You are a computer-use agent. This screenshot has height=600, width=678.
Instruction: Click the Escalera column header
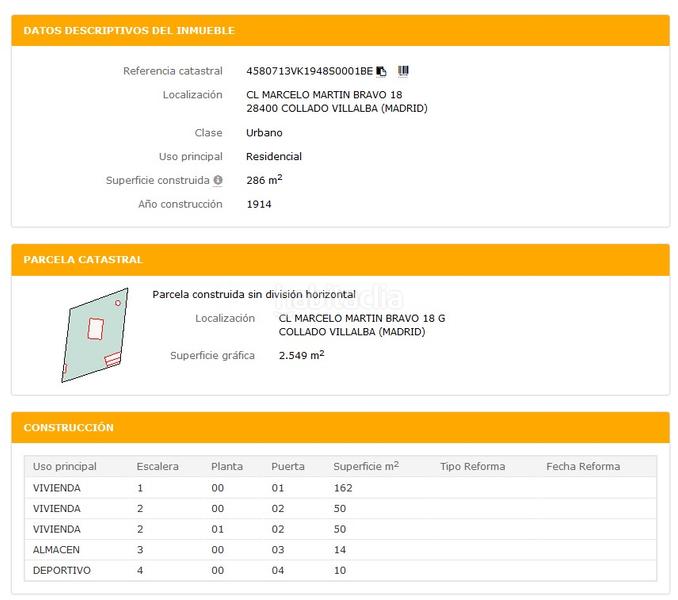point(157,467)
